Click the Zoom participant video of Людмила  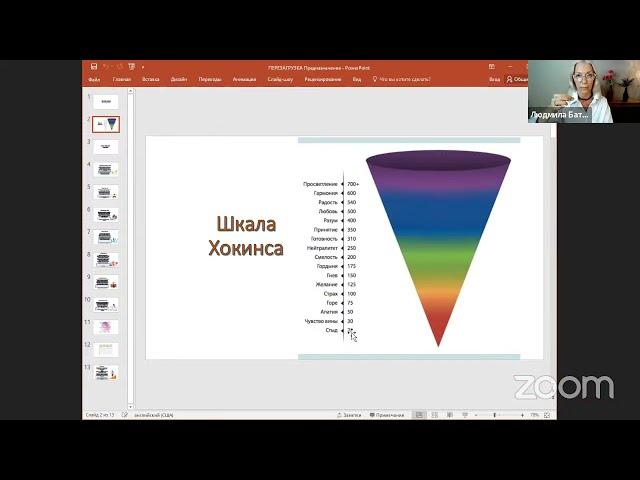(x=584, y=91)
